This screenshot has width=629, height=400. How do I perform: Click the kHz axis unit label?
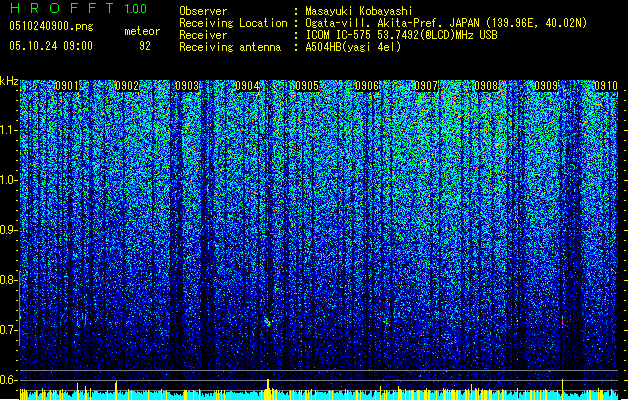tap(9, 81)
